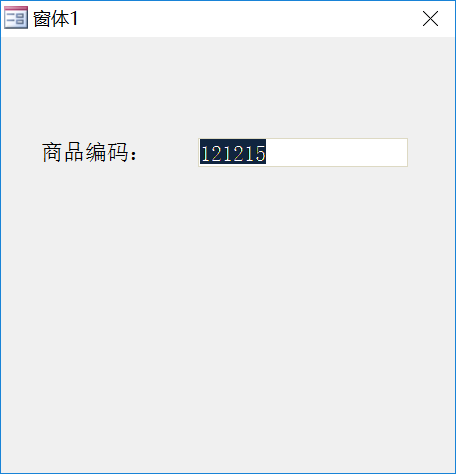Click the blank title bar area beside 窗体1
The width and height of the screenshot is (456, 474).
click(247, 18)
